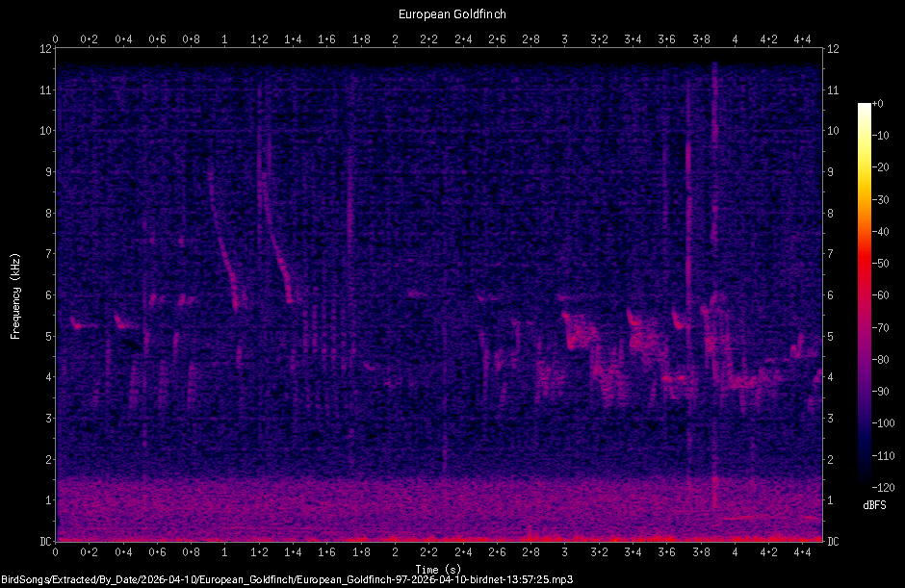Screen dimensions: 905x588
Task: Click the 2-second mark on the bottom axis
Action: (x=394, y=554)
